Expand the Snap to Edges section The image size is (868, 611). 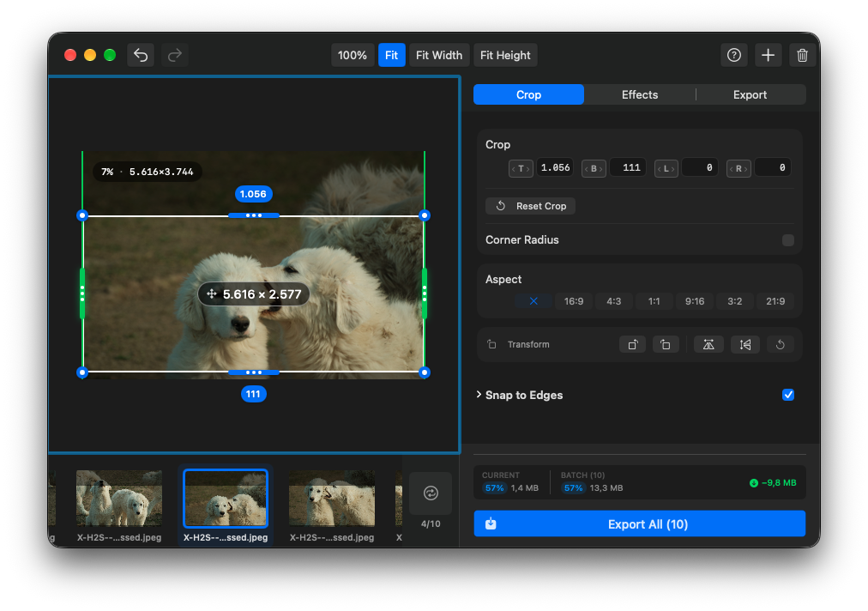tap(479, 395)
